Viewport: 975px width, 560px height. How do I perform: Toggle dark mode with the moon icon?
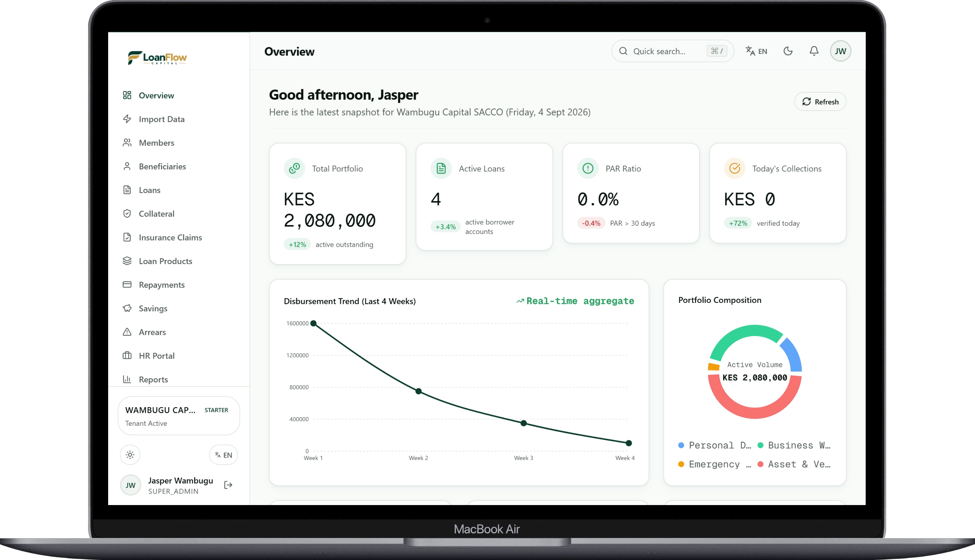tap(788, 51)
